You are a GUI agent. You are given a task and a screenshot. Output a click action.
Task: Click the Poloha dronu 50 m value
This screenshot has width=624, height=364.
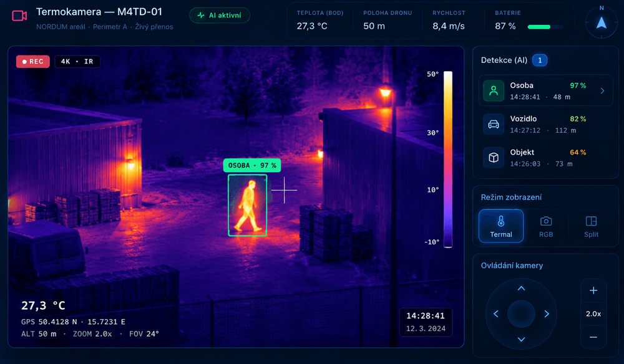coord(374,26)
